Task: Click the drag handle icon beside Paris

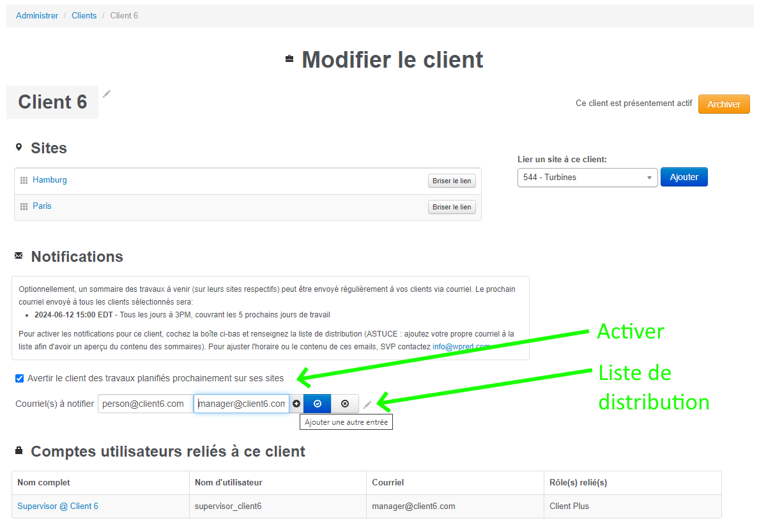Action: coord(24,206)
